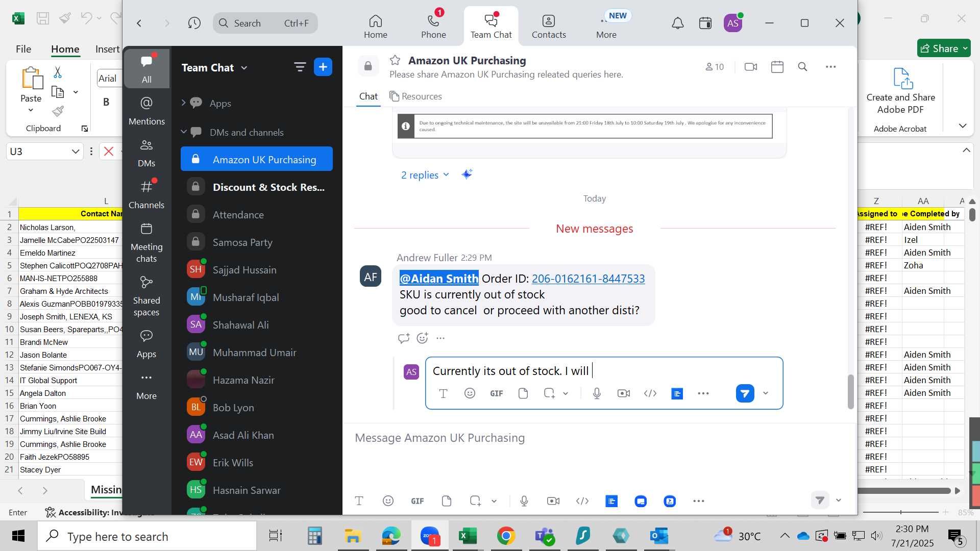Toggle Bold in the Excel ribbon
The height and width of the screenshot is (551, 980).
(106, 102)
